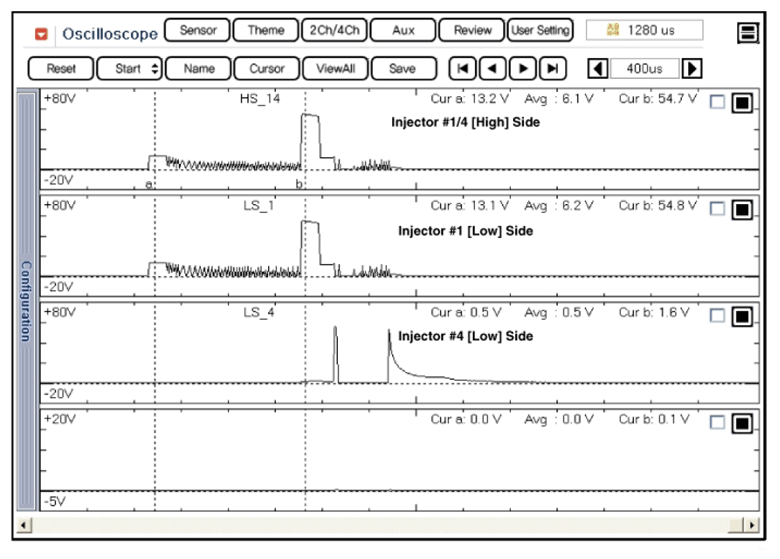
Task: Increase the 400us time base
Action: point(691,69)
